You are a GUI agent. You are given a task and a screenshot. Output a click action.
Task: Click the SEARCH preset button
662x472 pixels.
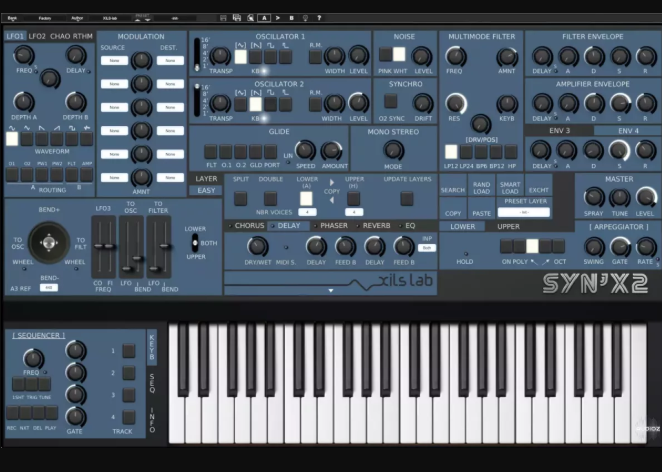(x=453, y=189)
